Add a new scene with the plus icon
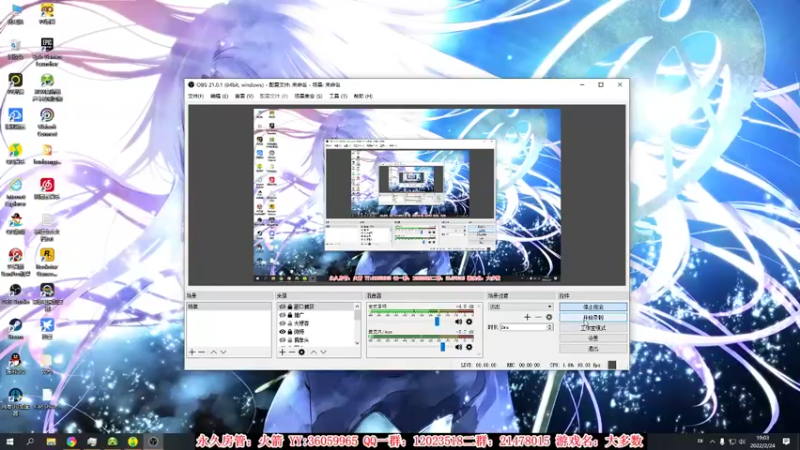The image size is (800, 450). click(x=192, y=352)
